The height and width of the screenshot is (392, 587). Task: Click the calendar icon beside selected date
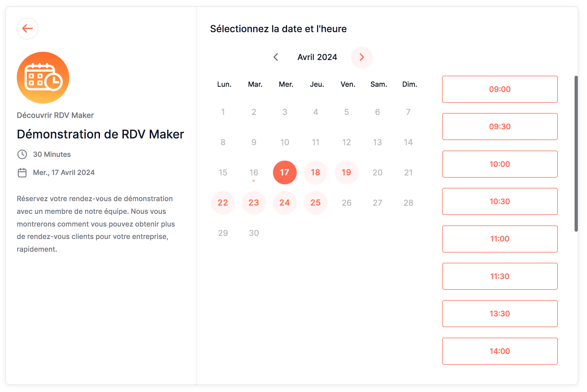(x=22, y=172)
